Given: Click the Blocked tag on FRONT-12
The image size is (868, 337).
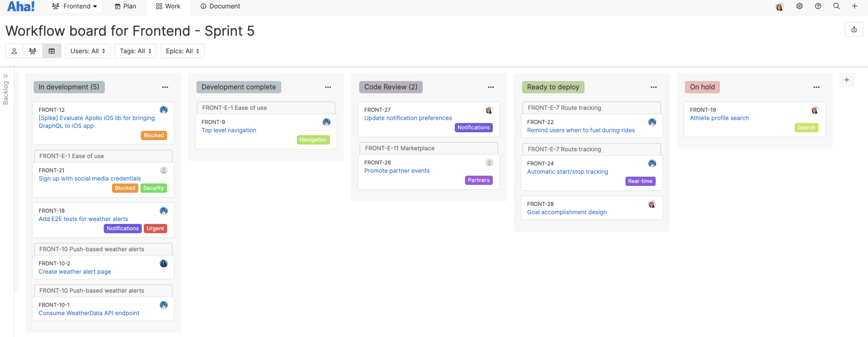Looking at the screenshot, I should pyautogui.click(x=154, y=135).
